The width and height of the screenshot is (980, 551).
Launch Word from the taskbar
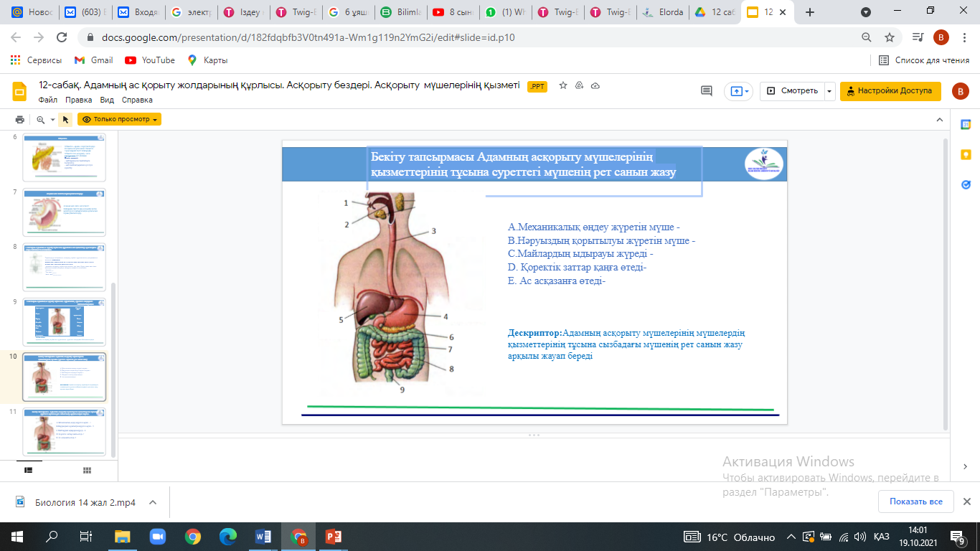[263, 537]
